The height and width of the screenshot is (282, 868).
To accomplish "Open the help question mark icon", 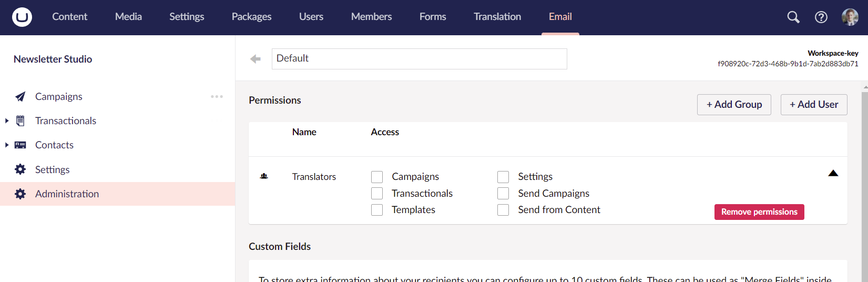I will [821, 17].
